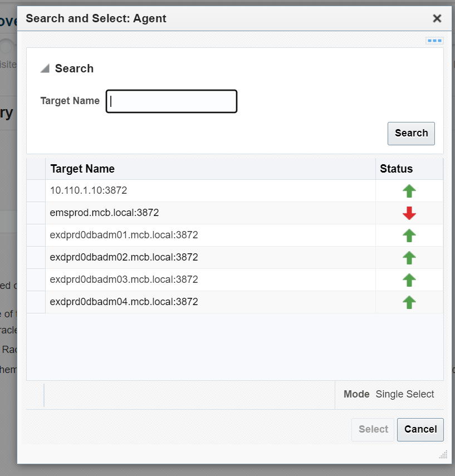The image size is (455, 476).
Task: Click the blue three-dot options icon
Action: pos(434,41)
